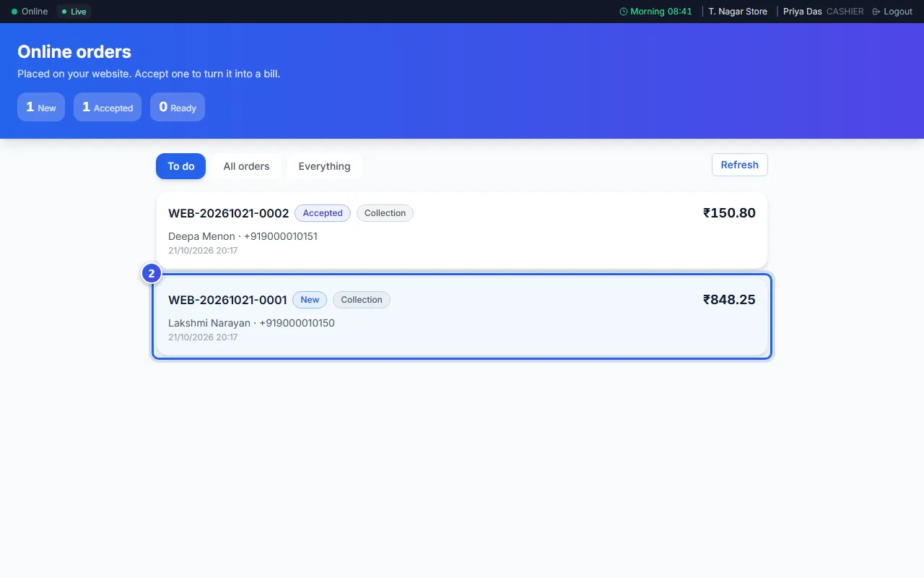Click the Collection tag on Lakshmi Narayan's order
924x578 pixels.
[362, 300]
